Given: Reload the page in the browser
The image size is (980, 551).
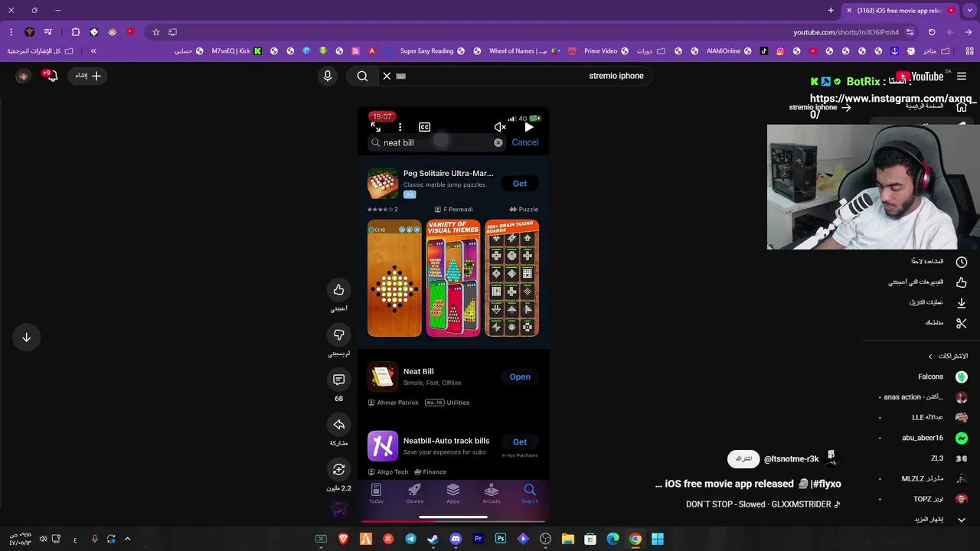Looking at the screenshot, I should [x=932, y=32].
